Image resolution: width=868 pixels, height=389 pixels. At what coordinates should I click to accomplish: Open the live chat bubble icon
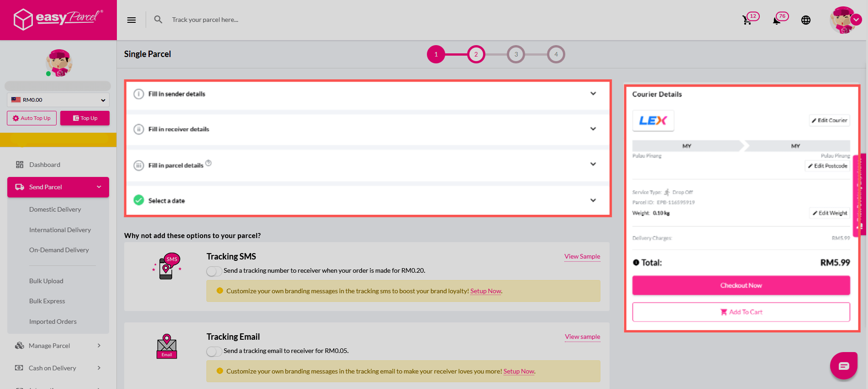tap(844, 366)
